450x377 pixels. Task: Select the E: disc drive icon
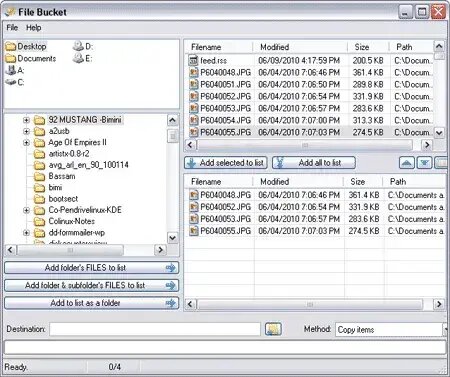pos(78,58)
